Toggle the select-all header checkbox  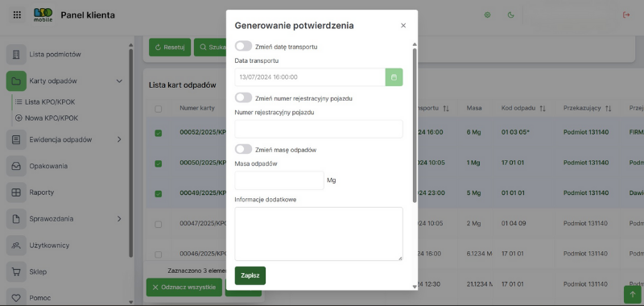click(158, 109)
